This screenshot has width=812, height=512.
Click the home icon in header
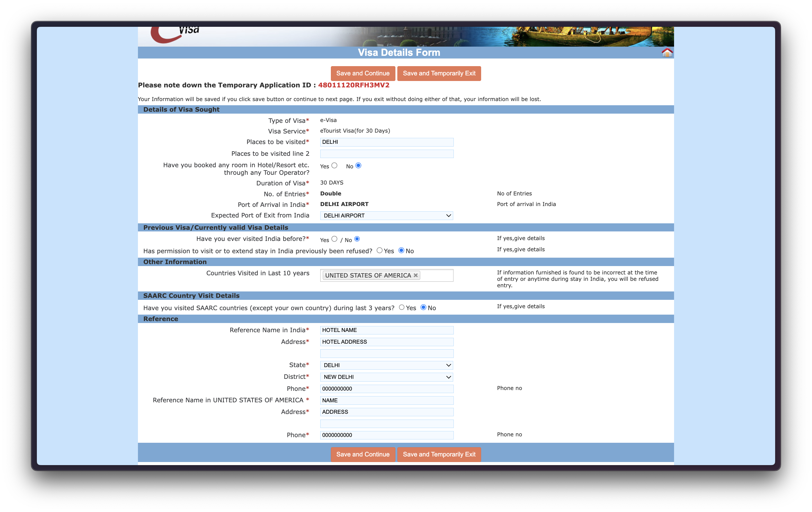[667, 52]
